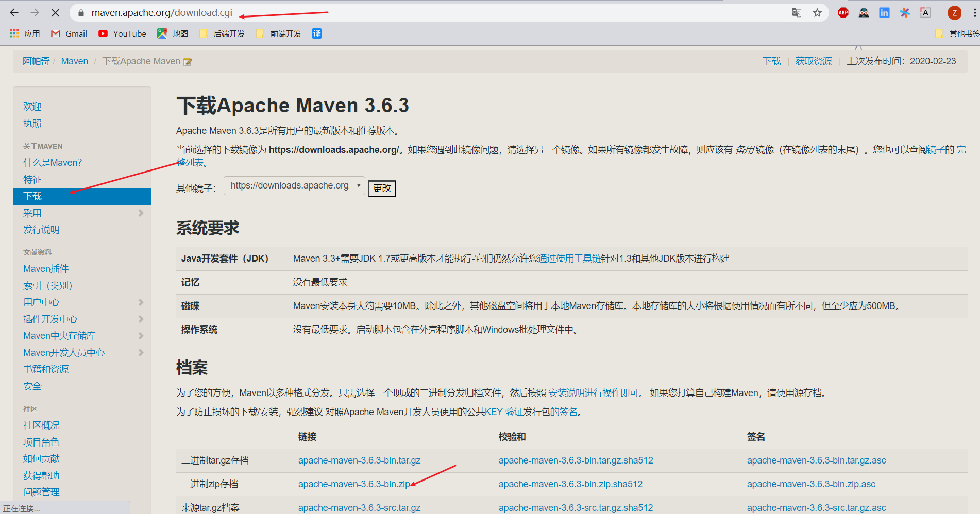
Task: Open the 其他书签 bookmarks folder
Action: point(957,33)
